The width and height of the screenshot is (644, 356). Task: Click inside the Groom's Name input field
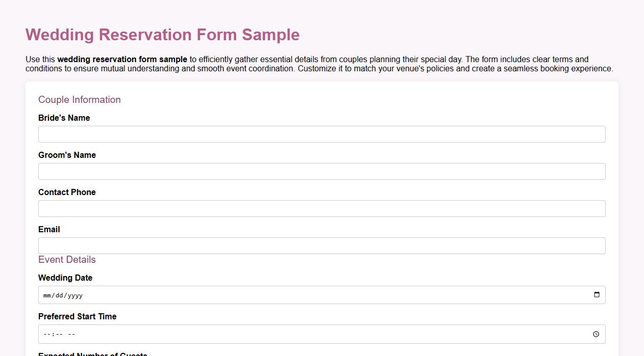coord(321,171)
